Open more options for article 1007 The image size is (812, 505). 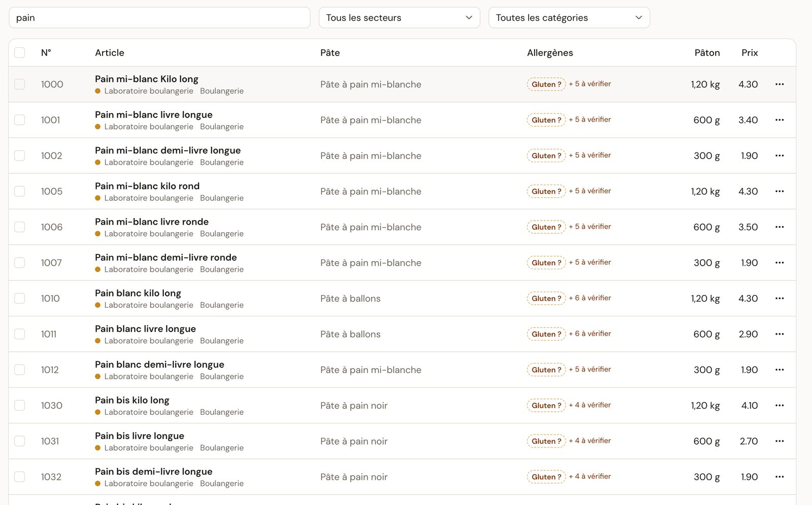coord(780,263)
